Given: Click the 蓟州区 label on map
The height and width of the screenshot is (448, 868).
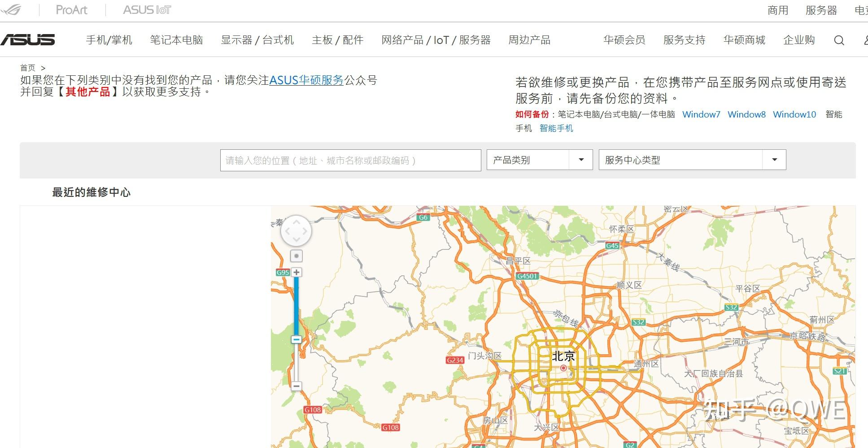Looking at the screenshot, I should (x=822, y=320).
